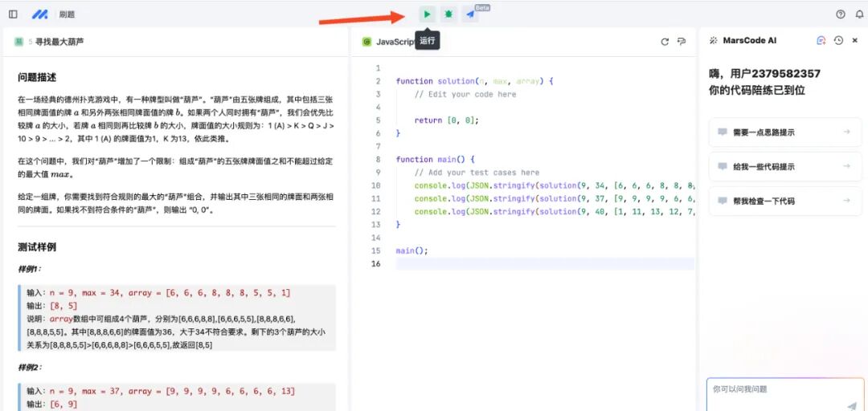Click line number 8 in gutter
The width and height of the screenshot is (868, 411).
pyautogui.click(x=378, y=159)
